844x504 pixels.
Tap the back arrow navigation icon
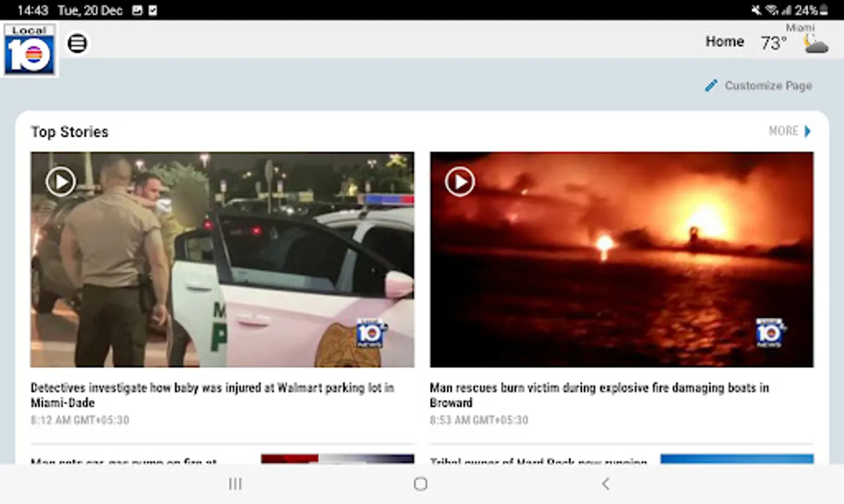click(606, 483)
